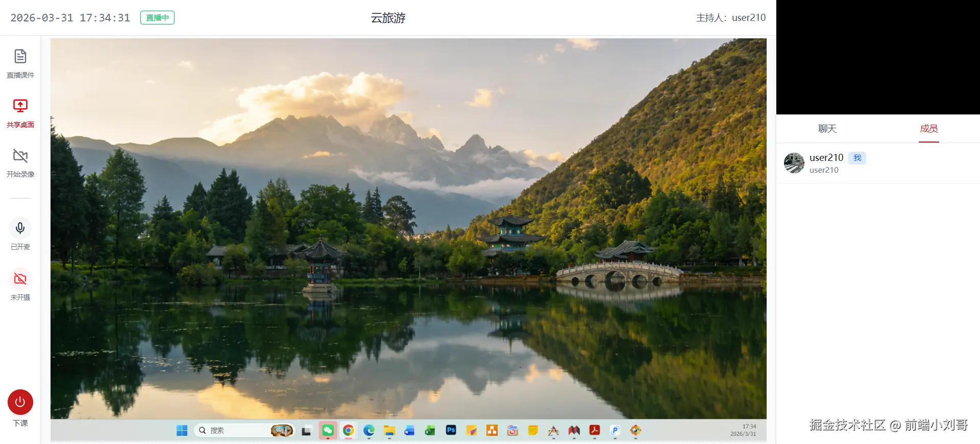Image resolution: width=980 pixels, height=444 pixels.
Task: Open the Windows Start menu in shared desktop
Action: pos(182,431)
